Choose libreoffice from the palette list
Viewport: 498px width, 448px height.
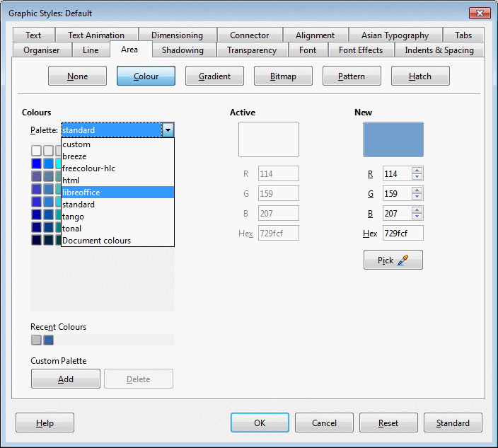tap(117, 193)
